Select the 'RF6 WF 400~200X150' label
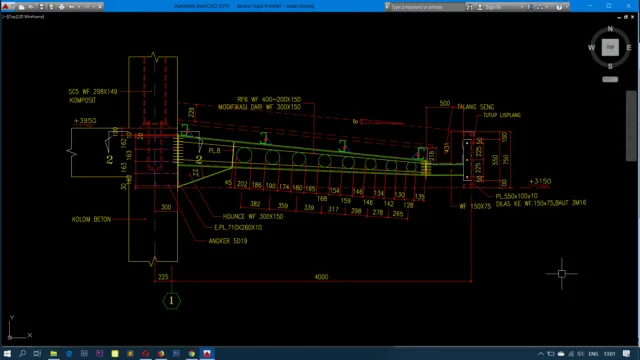 tap(269, 99)
